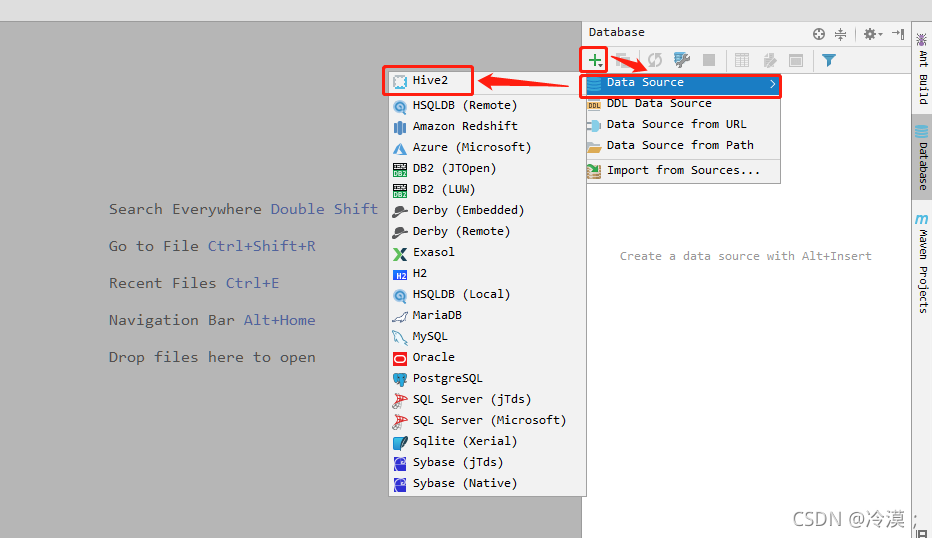Select DB2 (LUW) driver
932x538 pixels.
[487, 189]
